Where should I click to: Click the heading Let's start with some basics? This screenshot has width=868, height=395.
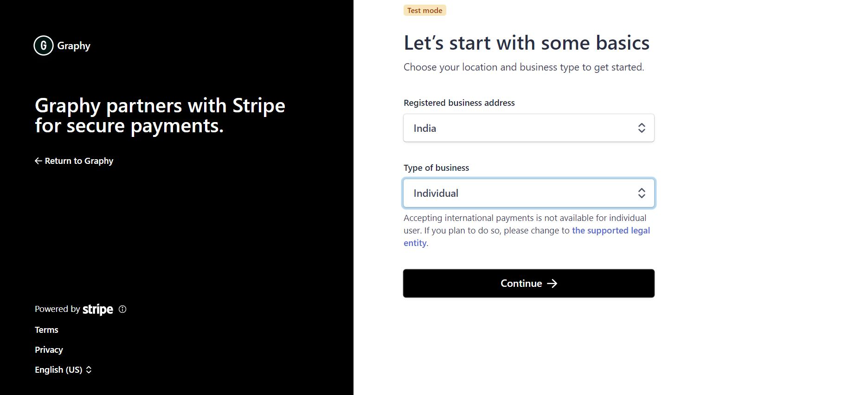coord(527,43)
